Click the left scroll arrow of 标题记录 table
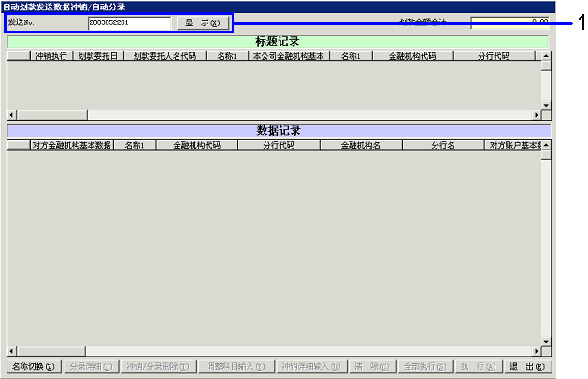 (12, 115)
